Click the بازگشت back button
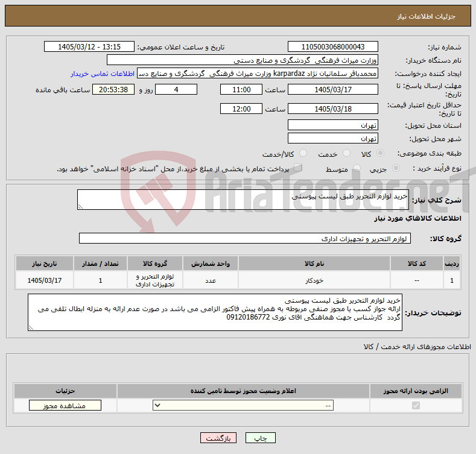 (218, 438)
